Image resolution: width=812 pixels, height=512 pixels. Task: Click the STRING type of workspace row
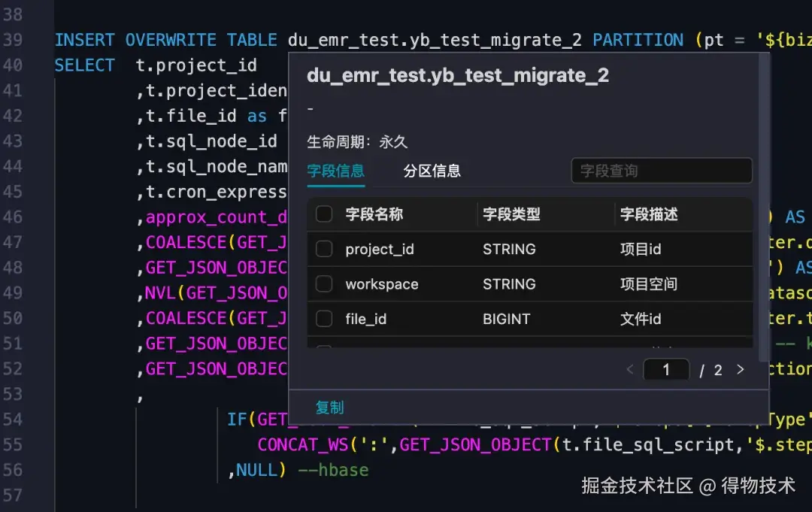[x=510, y=283]
